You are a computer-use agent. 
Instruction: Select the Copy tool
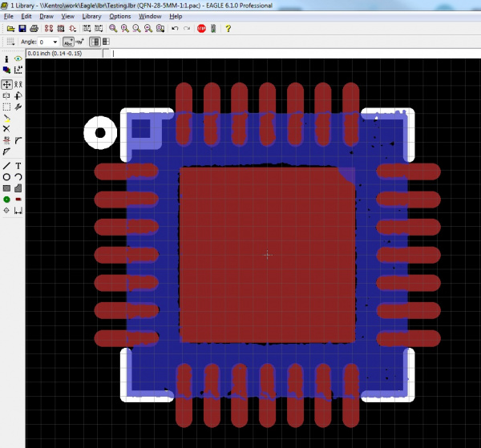click(18, 84)
